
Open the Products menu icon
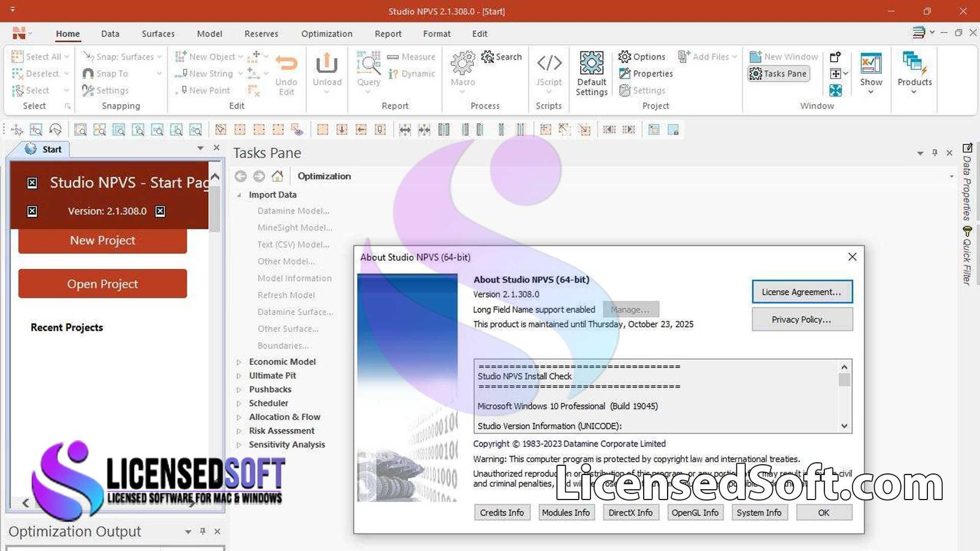(x=914, y=63)
